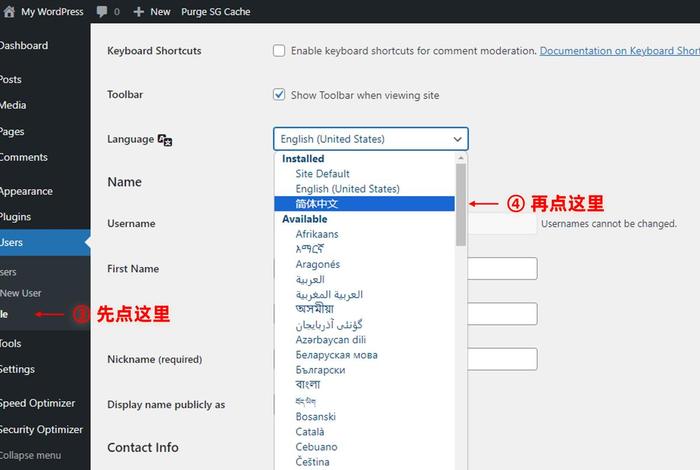Screen dimensions: 700x470
Task: Open the comments bubble icon in the admin bar
Action: point(102,12)
